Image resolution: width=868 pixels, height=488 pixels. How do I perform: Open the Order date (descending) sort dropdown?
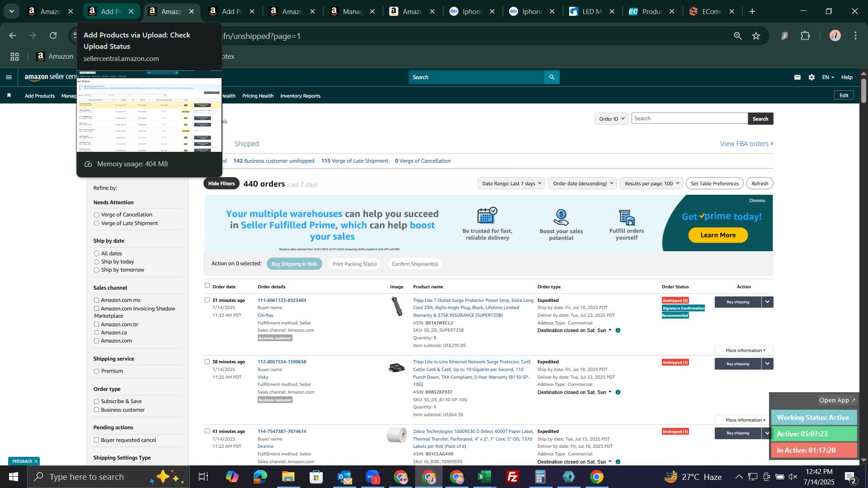click(x=582, y=183)
